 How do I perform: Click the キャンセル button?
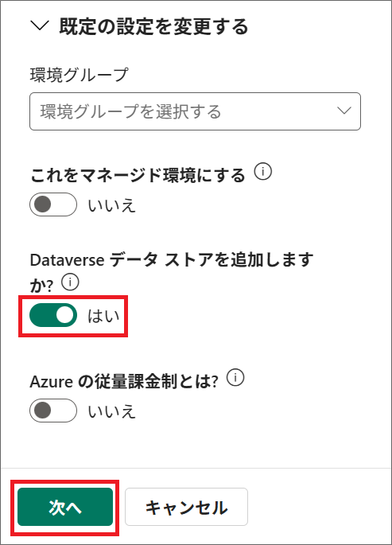[x=186, y=507]
